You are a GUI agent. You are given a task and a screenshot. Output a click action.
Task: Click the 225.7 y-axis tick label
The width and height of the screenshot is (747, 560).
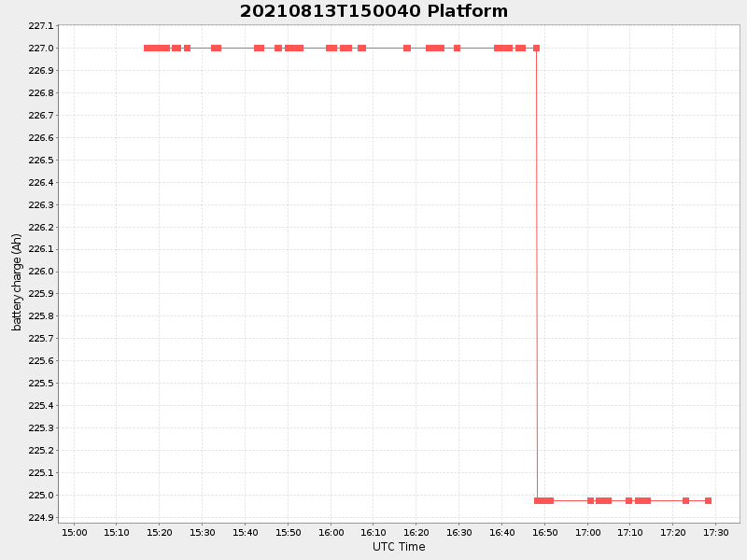(x=41, y=339)
